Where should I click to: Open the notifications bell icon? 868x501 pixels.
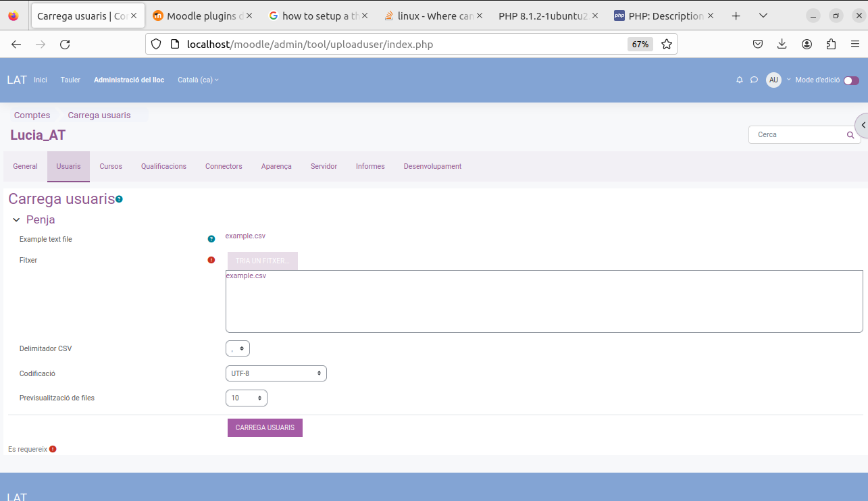coord(739,80)
